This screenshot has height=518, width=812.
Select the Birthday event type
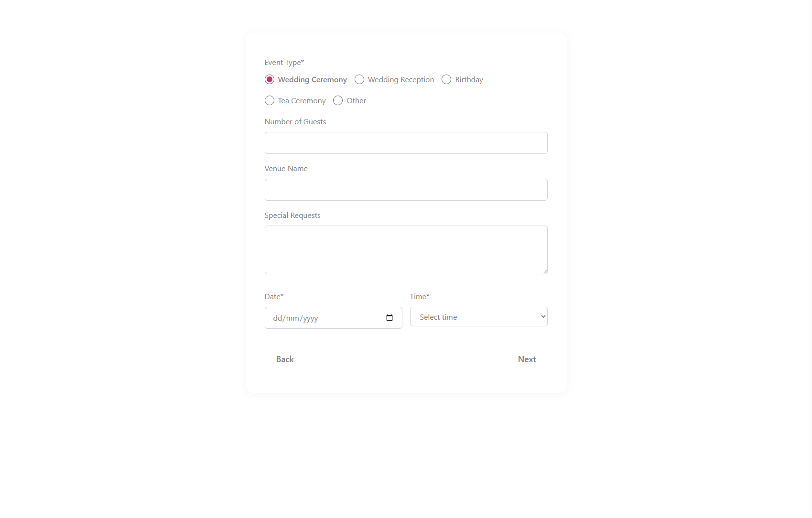pos(446,79)
